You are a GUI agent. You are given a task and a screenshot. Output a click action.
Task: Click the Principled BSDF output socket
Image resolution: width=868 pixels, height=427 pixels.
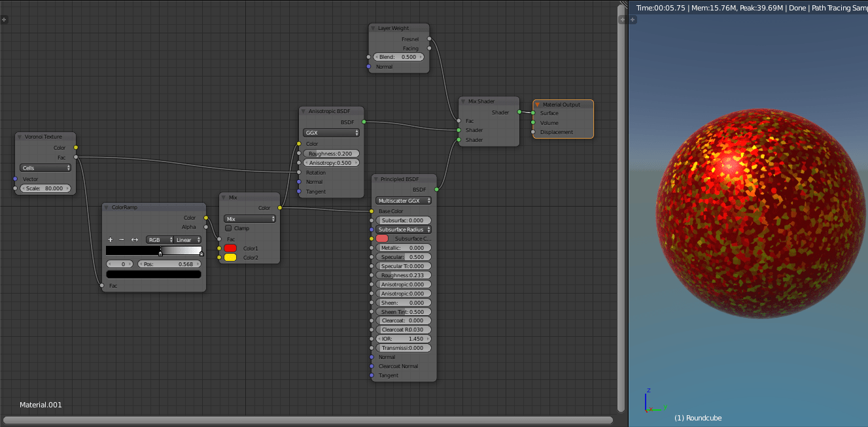[x=436, y=189]
